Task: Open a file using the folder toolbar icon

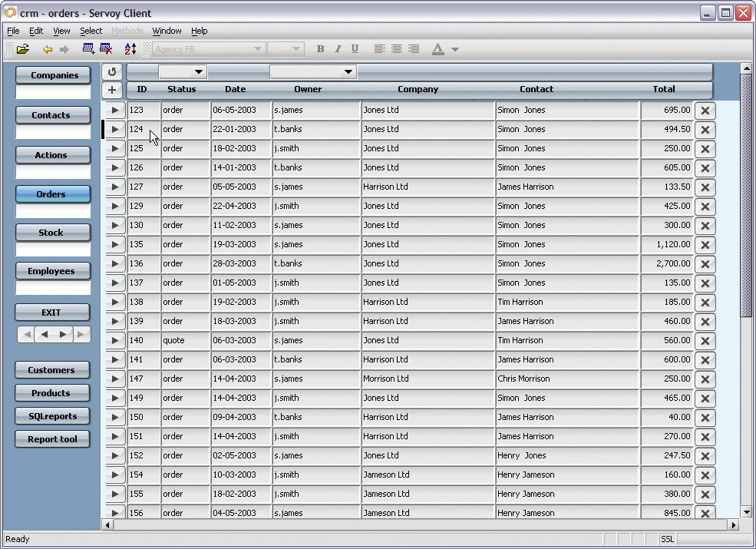Action: pos(22,48)
